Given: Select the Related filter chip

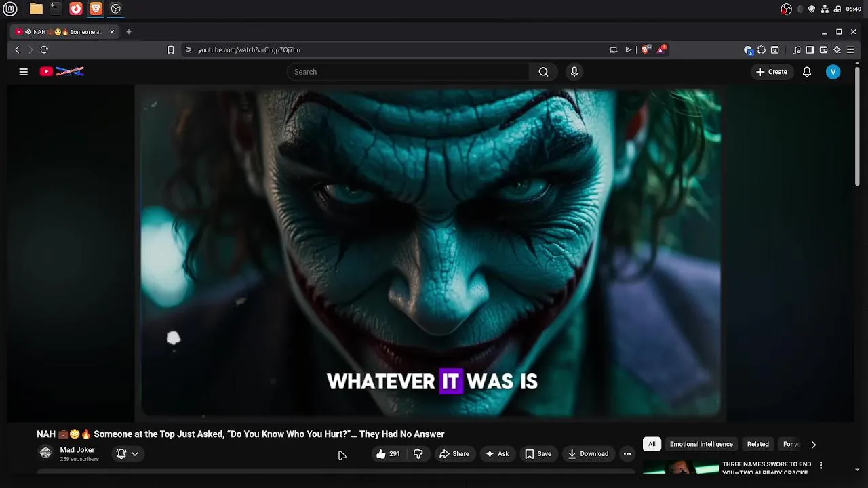Looking at the screenshot, I should [758, 445].
